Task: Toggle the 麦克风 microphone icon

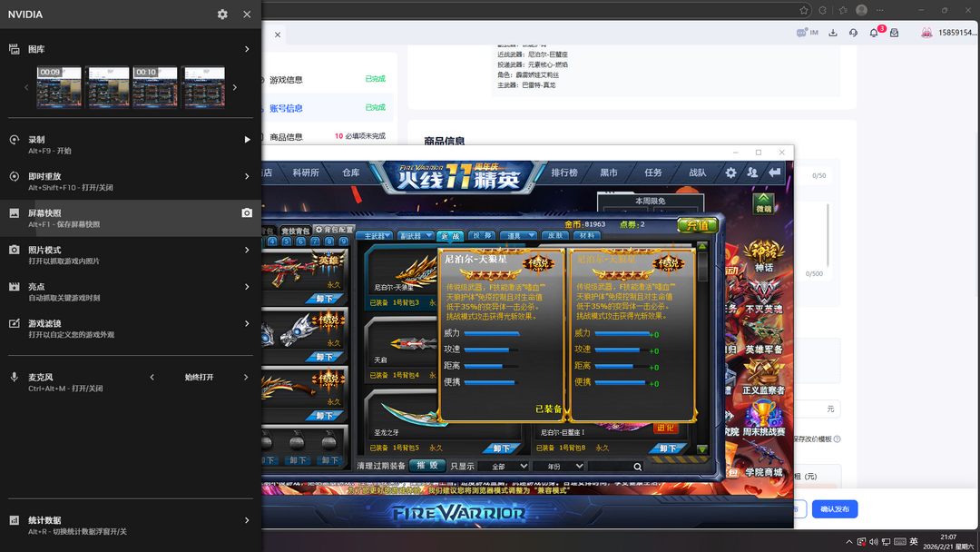Action: pos(14,377)
